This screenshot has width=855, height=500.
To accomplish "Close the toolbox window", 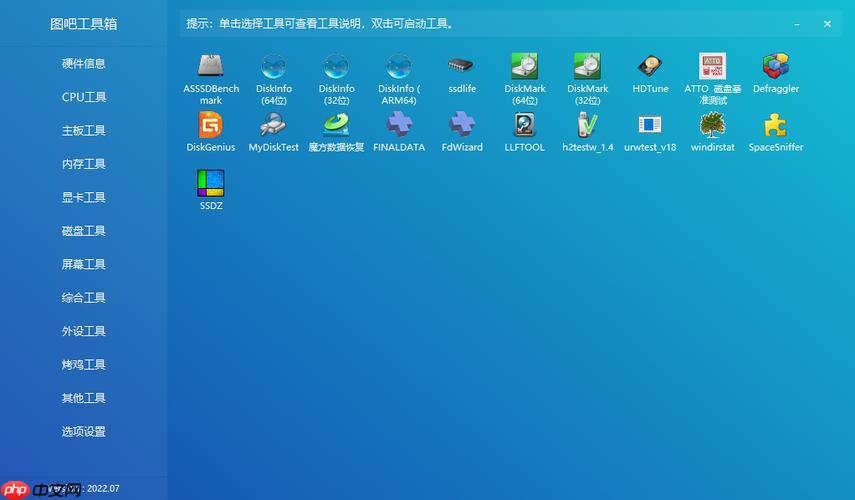I will [827, 24].
